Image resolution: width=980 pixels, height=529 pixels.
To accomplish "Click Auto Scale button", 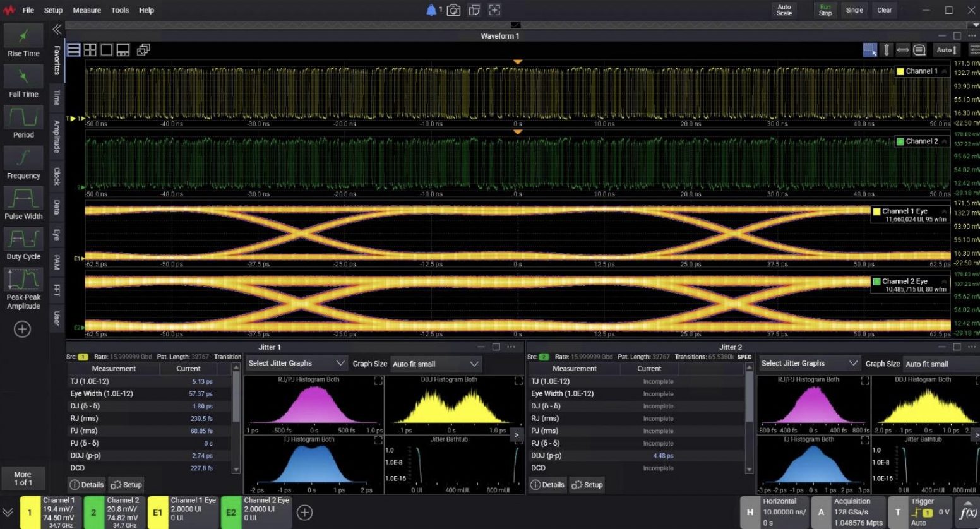I will coord(784,10).
